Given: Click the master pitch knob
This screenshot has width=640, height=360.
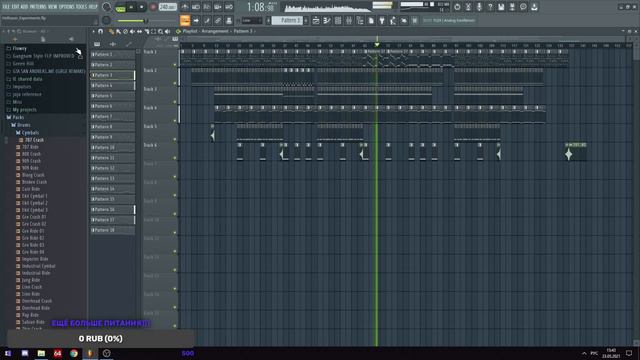Looking at the screenshot, I should (107, 20).
